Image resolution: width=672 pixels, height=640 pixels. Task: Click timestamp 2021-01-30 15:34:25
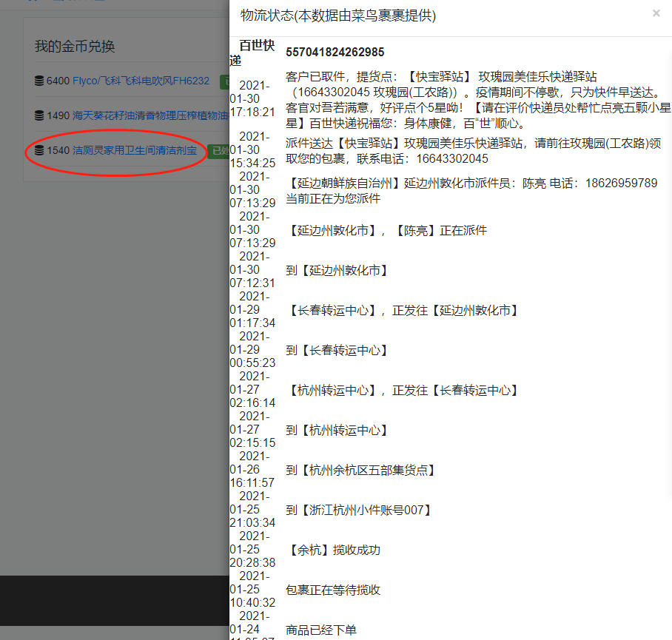(252, 150)
